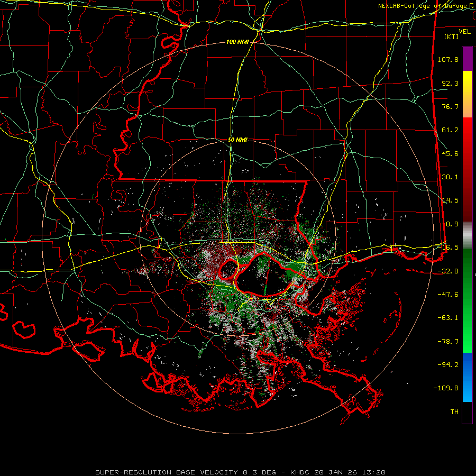Click the [KT] units label
The width and height of the screenshot is (476, 476).
452,36
